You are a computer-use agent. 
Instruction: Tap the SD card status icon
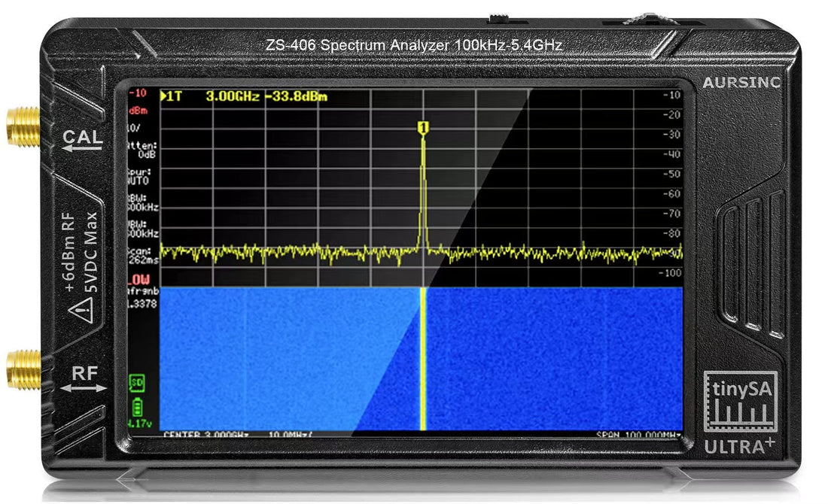[x=136, y=384]
